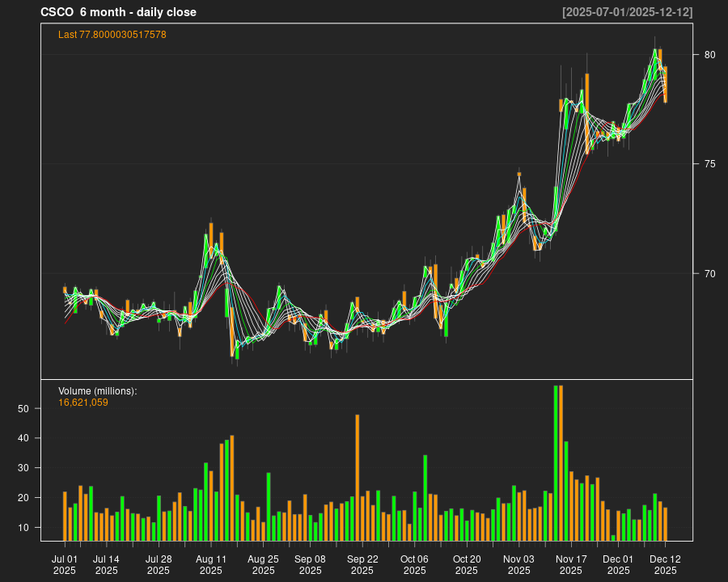The width and height of the screenshot is (728, 582).
Task: Select the Dec 12 2025 date marker
Action: (x=665, y=564)
